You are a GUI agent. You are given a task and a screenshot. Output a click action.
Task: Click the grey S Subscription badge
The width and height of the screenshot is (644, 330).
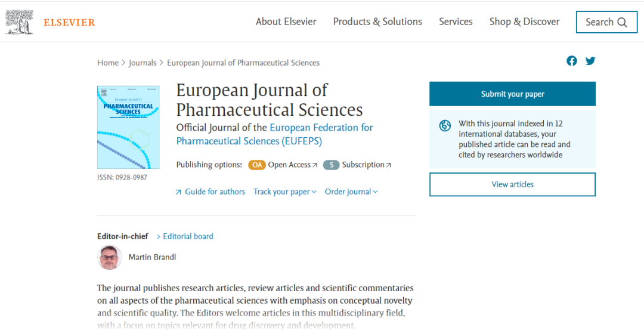331,165
